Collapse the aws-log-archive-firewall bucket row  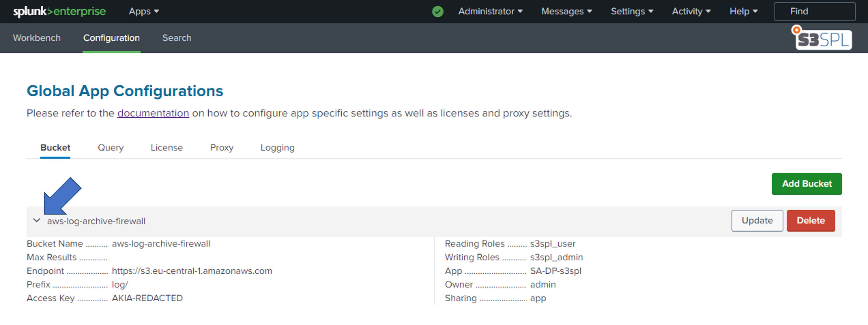tap(37, 221)
